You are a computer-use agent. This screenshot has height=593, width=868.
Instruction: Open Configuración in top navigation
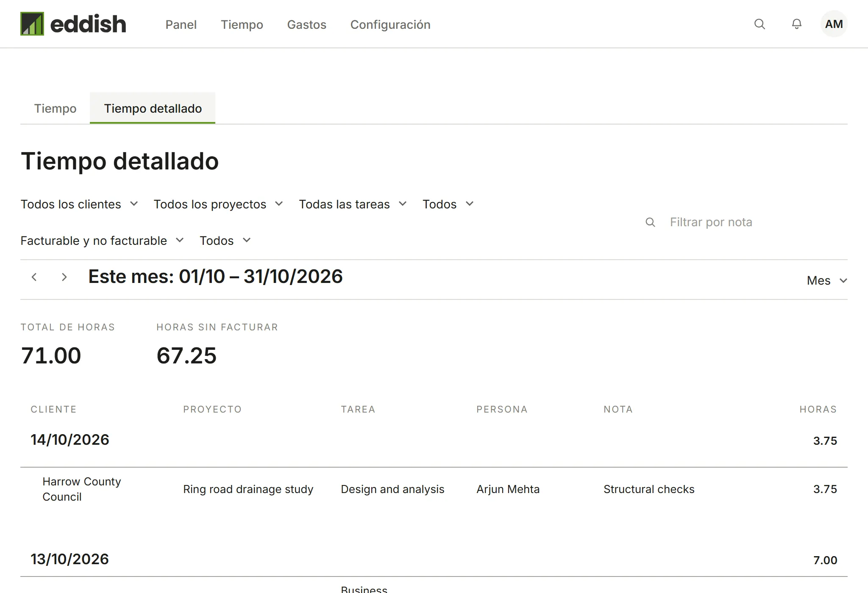[390, 25]
